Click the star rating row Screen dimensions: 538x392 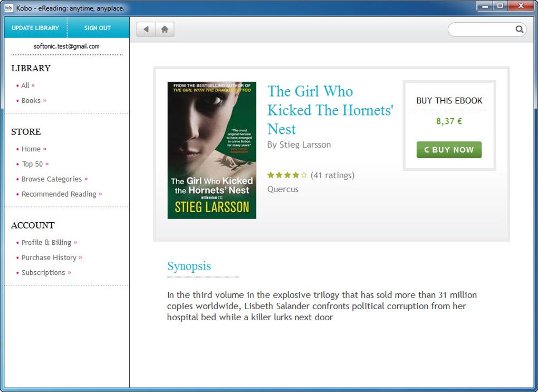tap(287, 175)
